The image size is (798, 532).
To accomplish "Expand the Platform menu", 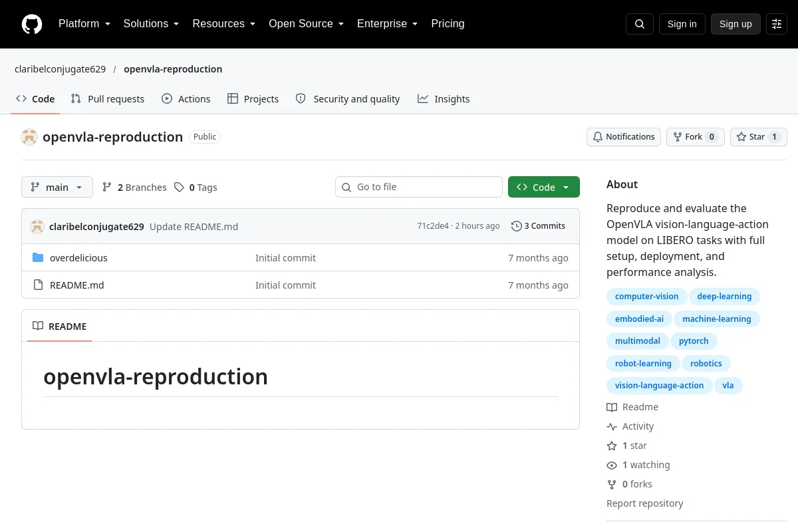I will pos(84,24).
